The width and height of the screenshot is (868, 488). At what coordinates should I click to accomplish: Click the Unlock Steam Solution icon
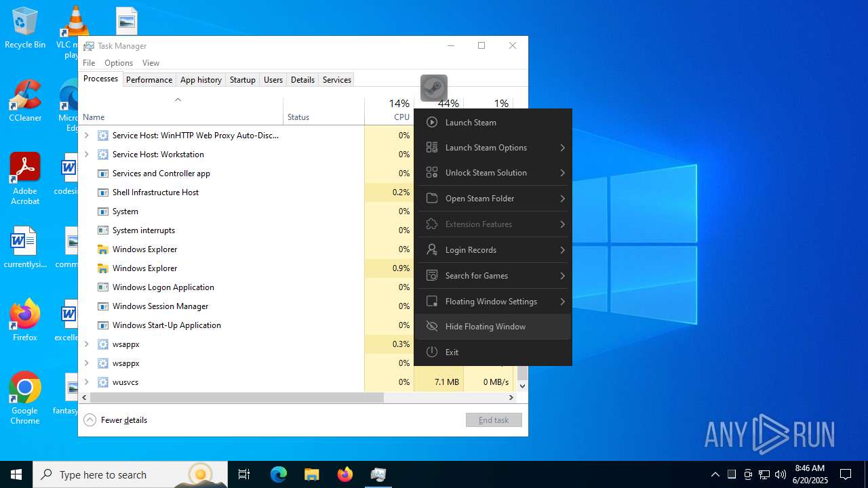click(431, 172)
